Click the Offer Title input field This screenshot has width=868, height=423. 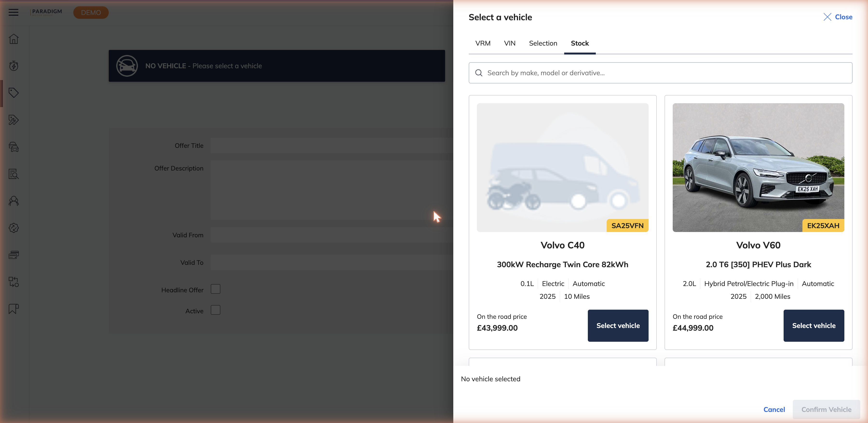tap(332, 146)
